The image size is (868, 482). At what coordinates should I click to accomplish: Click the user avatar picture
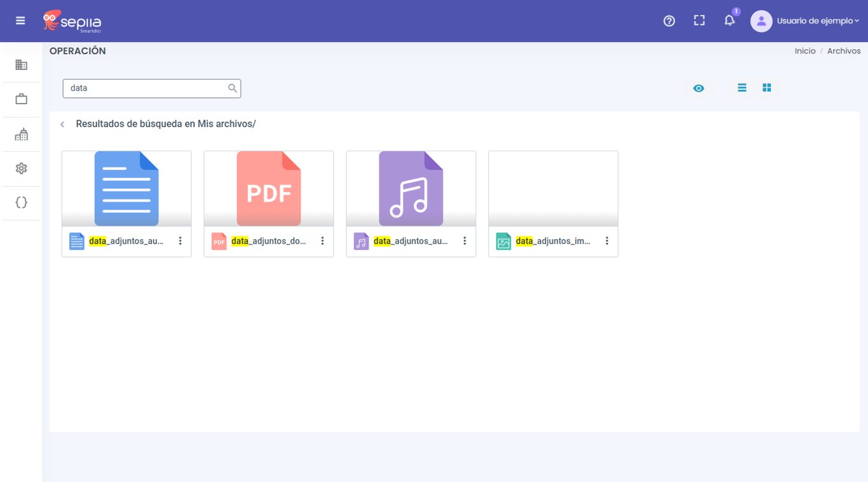(x=761, y=21)
